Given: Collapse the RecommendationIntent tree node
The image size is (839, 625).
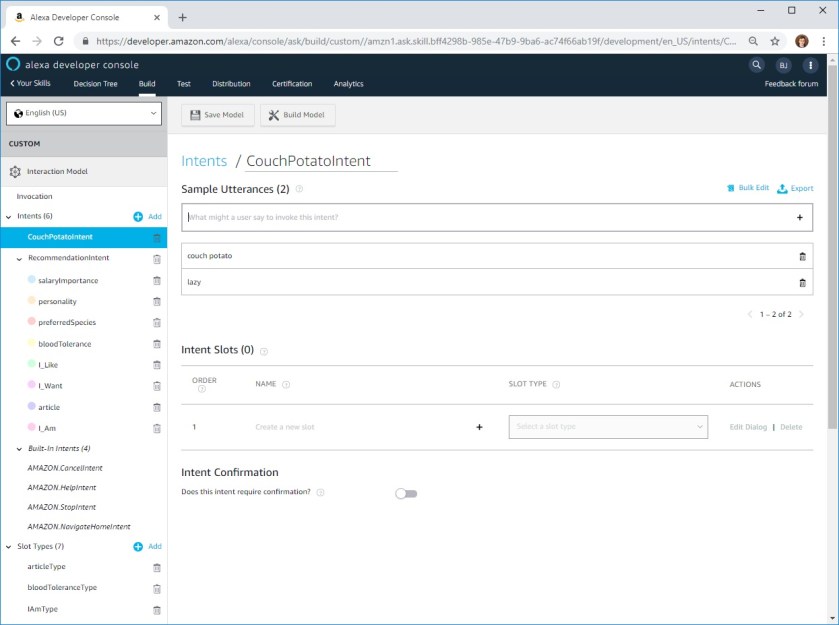Looking at the screenshot, I should click(19, 259).
